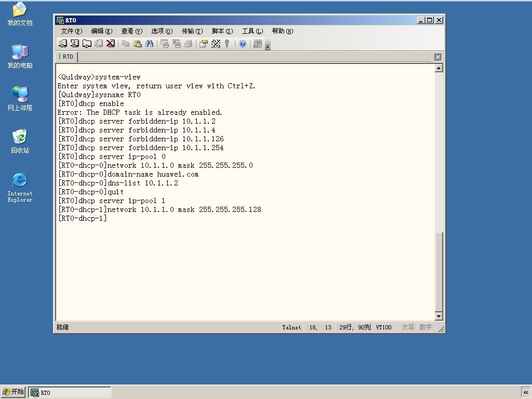
Task: Click the vertical scrollbar thumb
Action: tap(438, 272)
